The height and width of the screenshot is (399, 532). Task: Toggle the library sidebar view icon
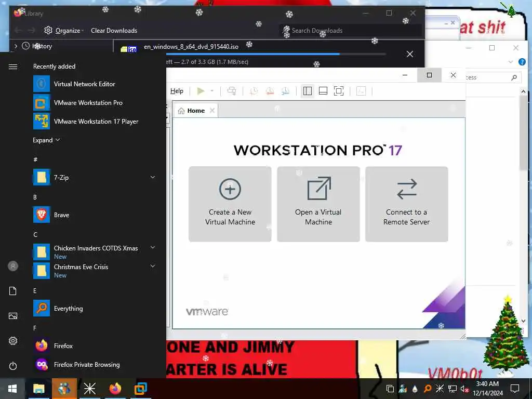pyautogui.click(x=308, y=91)
